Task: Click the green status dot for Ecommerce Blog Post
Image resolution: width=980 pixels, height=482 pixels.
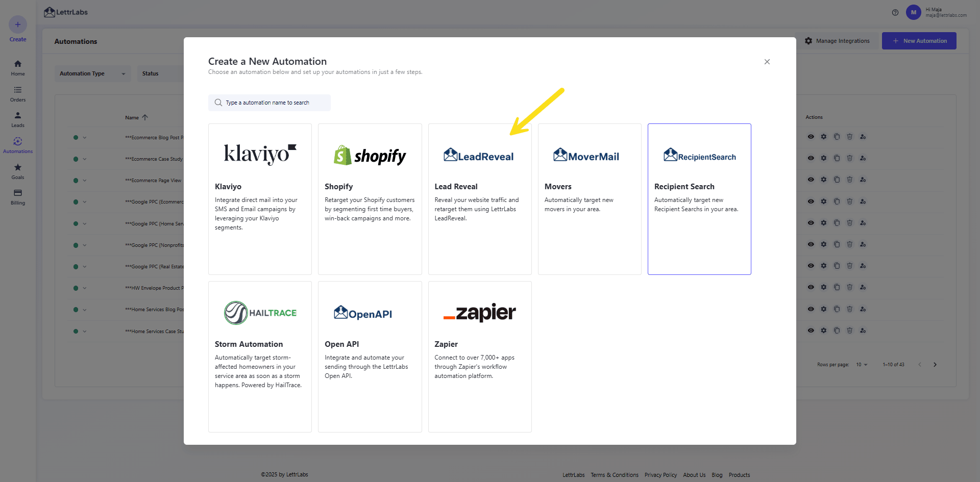Action: coord(76,137)
